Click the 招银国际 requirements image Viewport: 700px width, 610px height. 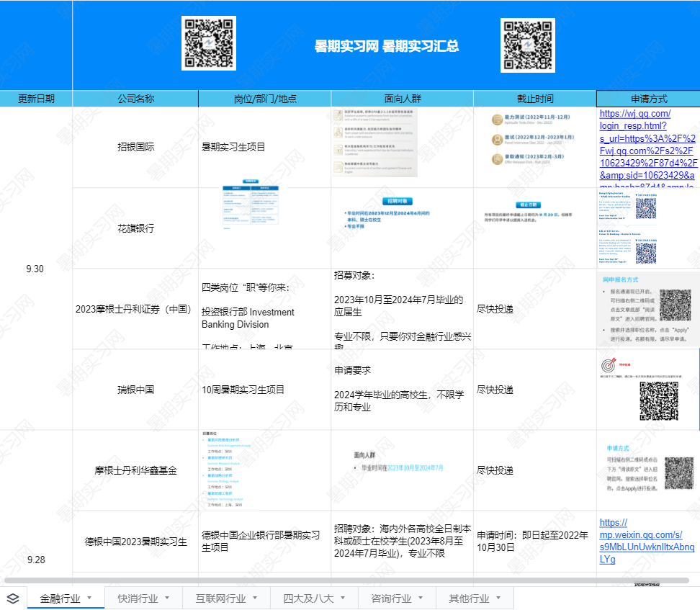[375, 142]
